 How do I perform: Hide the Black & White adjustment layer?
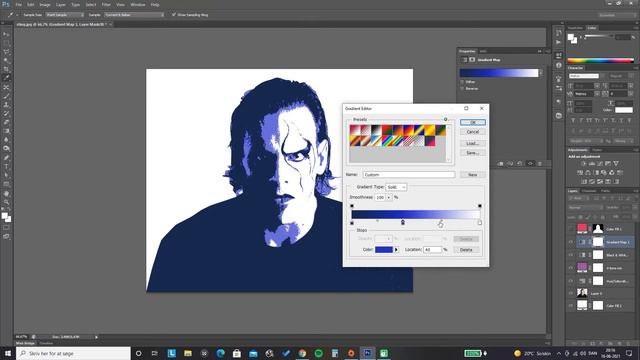(571, 255)
